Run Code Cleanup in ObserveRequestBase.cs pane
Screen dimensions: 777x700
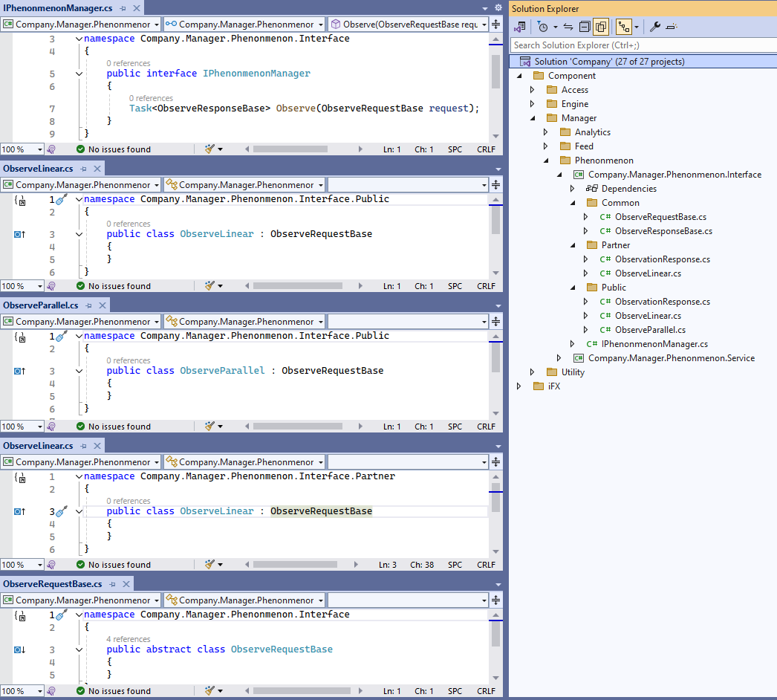tap(211, 690)
